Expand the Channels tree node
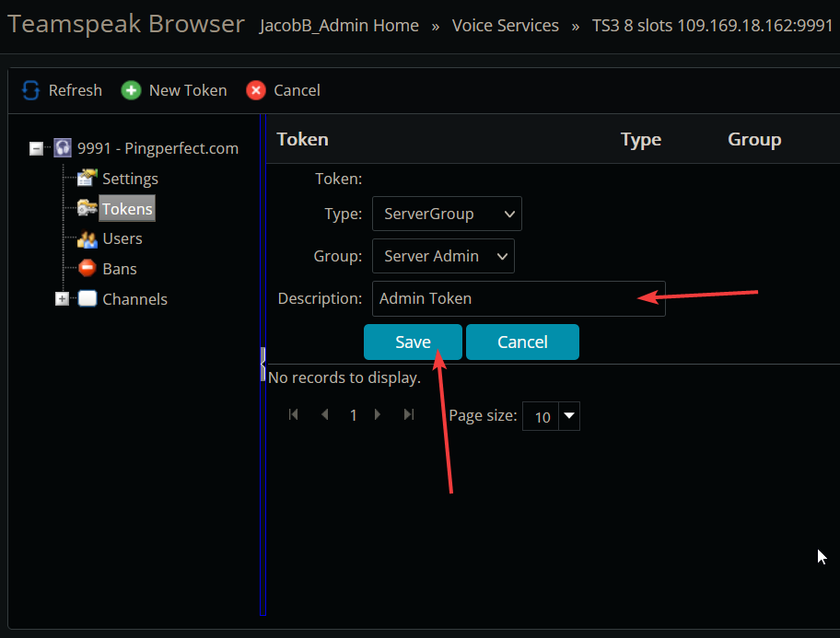This screenshot has width=840, height=638. pos(63,299)
